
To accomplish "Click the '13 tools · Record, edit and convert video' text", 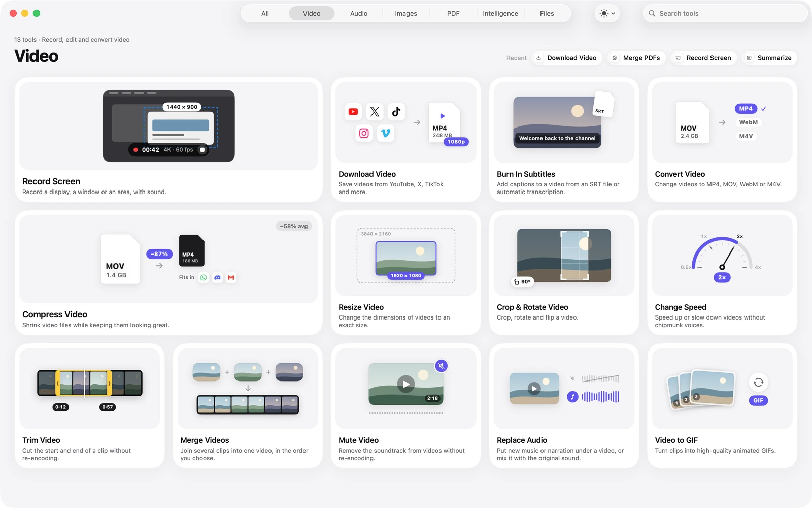I will (72, 40).
